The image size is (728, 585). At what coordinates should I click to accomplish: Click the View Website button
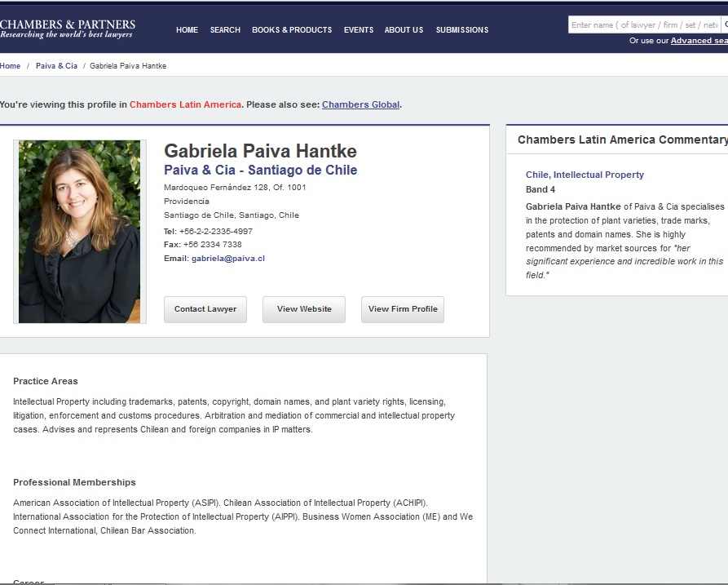coord(304,309)
